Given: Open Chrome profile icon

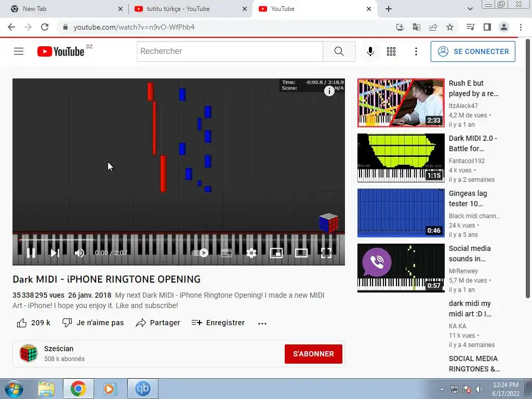Looking at the screenshot, I should (x=504, y=27).
